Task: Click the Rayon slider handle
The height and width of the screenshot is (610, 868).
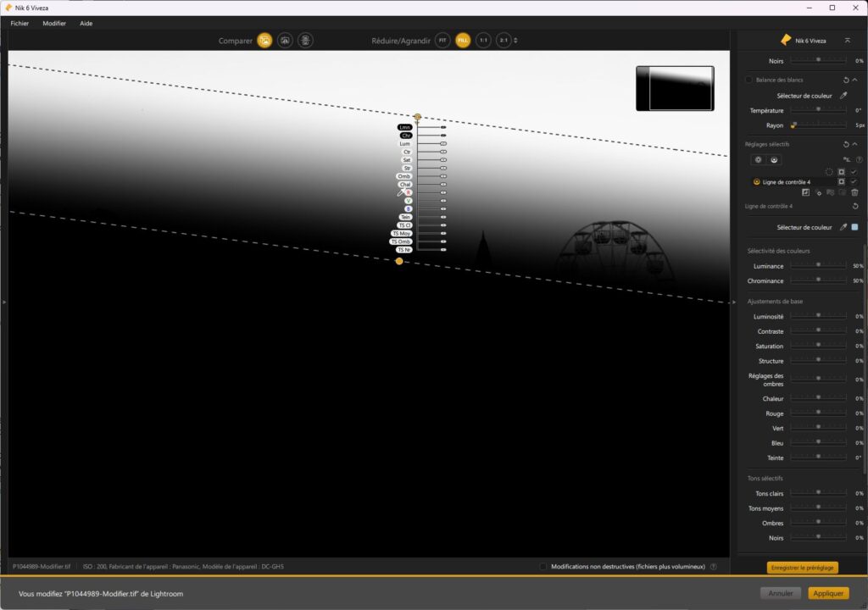Action: click(x=793, y=125)
